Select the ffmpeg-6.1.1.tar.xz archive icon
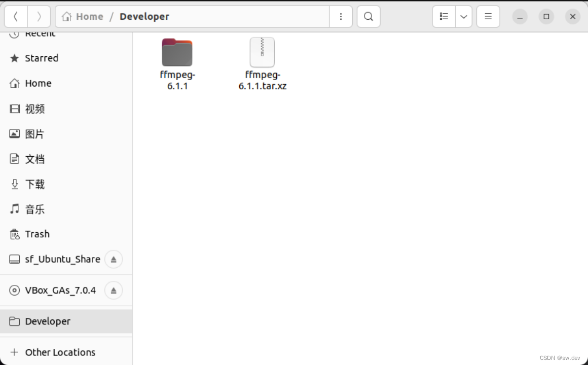The image size is (588, 365). click(x=262, y=52)
